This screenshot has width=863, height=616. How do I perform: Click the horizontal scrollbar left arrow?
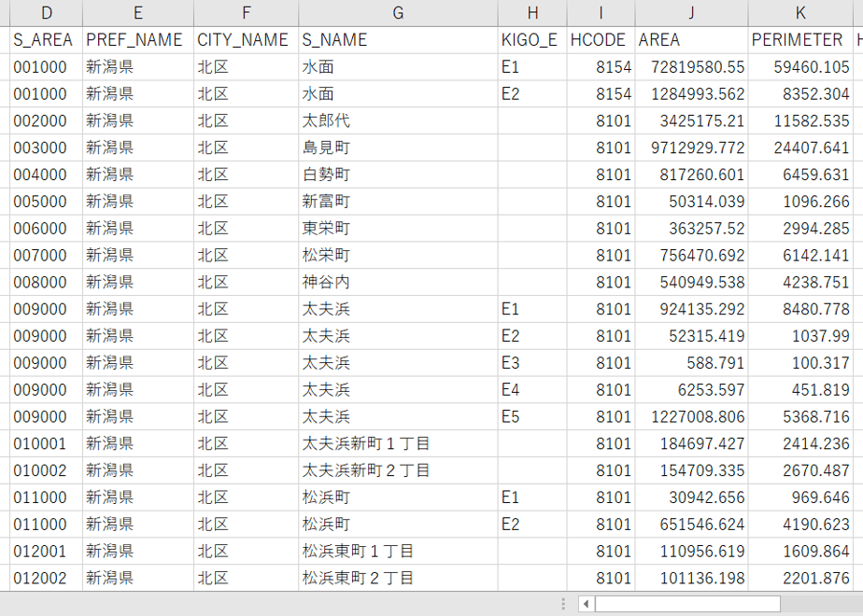click(x=586, y=604)
